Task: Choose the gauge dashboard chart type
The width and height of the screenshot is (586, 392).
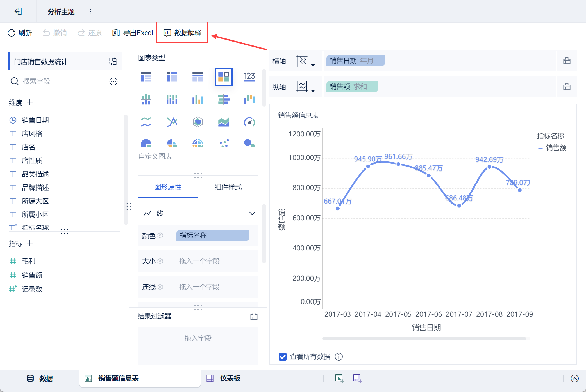Action: [x=249, y=122]
